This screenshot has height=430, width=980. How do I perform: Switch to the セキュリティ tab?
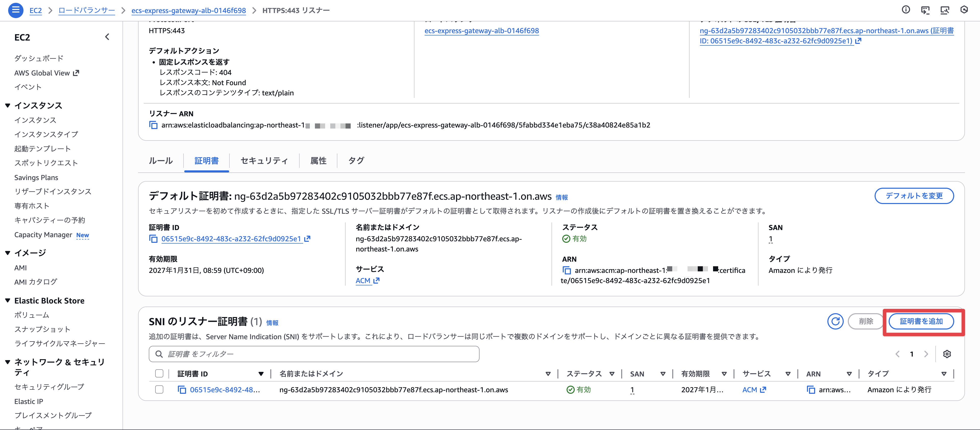click(x=264, y=160)
